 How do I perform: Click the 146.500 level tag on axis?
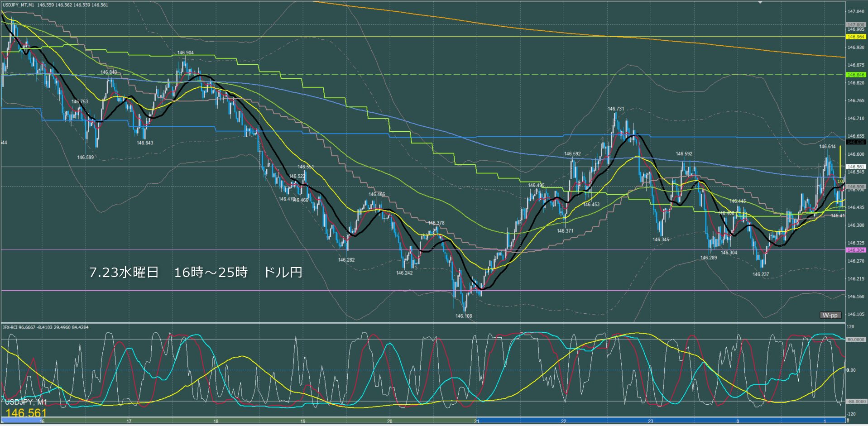point(856,187)
